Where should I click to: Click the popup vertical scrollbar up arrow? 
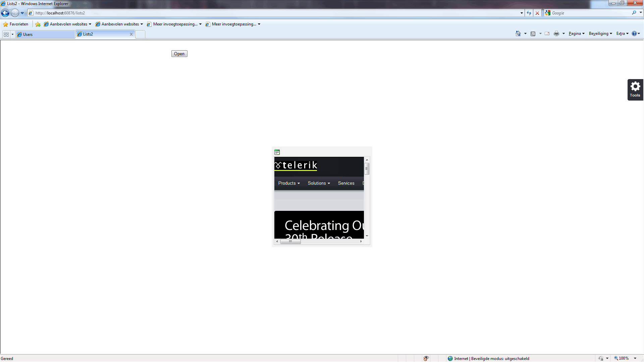367,160
